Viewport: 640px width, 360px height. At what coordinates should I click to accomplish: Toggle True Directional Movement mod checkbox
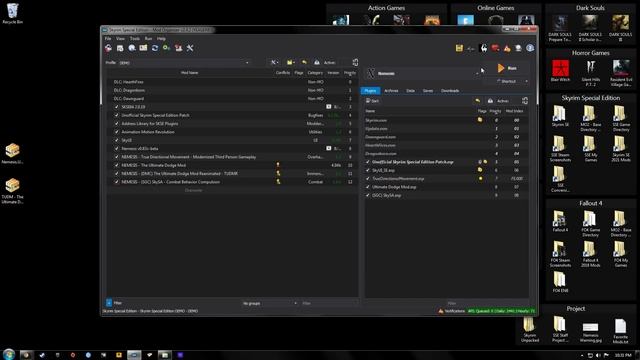116,157
